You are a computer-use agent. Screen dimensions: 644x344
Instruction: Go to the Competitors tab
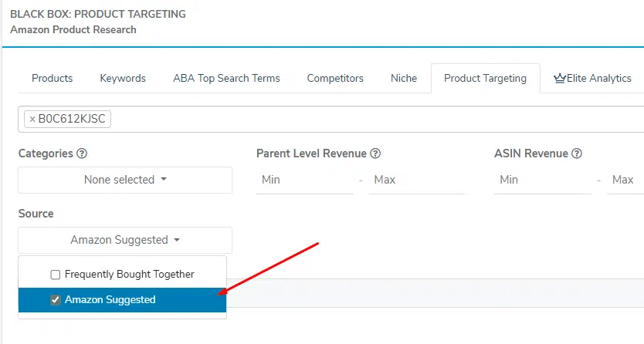335,78
